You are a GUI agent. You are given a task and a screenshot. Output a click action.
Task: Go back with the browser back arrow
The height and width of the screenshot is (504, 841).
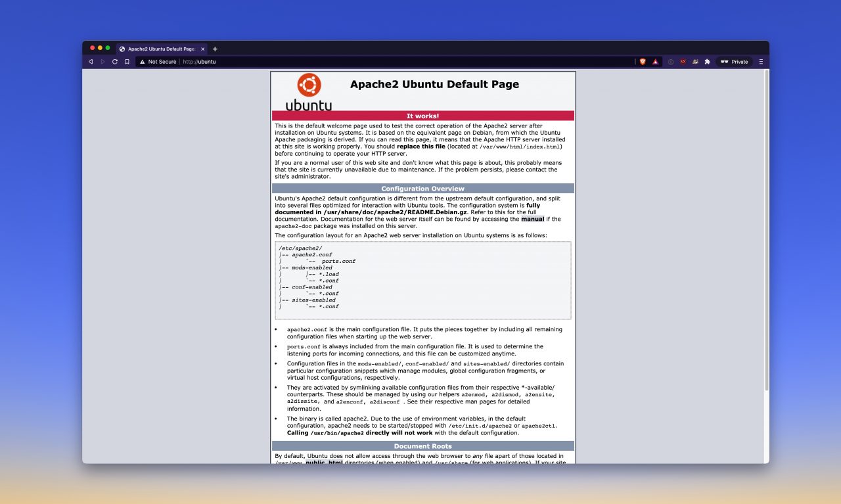pyautogui.click(x=91, y=62)
